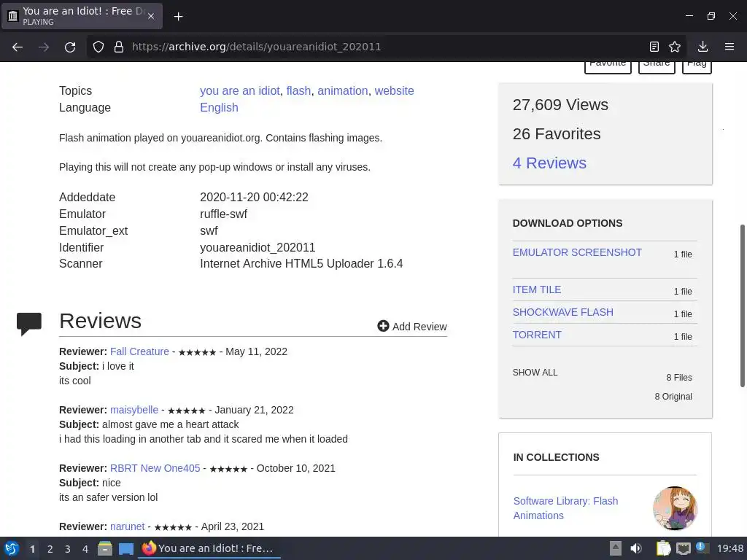The height and width of the screenshot is (560, 747).
Task: Open reviewer RBRT New One405's profile
Action: [155, 468]
